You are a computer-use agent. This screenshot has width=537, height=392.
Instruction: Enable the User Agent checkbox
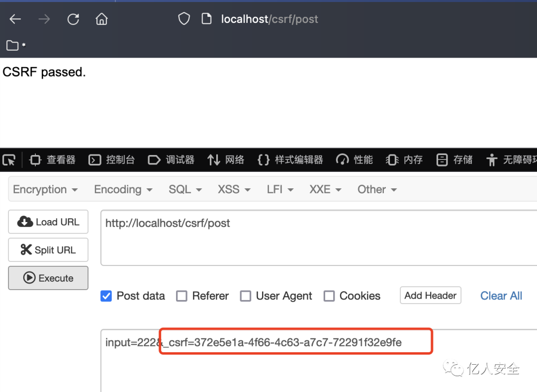click(x=245, y=296)
